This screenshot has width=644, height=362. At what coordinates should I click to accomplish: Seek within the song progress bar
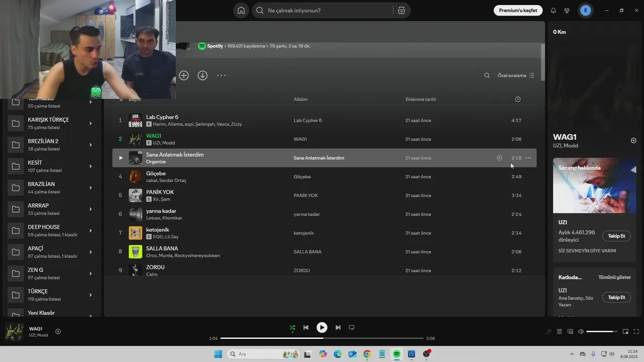[322, 338]
